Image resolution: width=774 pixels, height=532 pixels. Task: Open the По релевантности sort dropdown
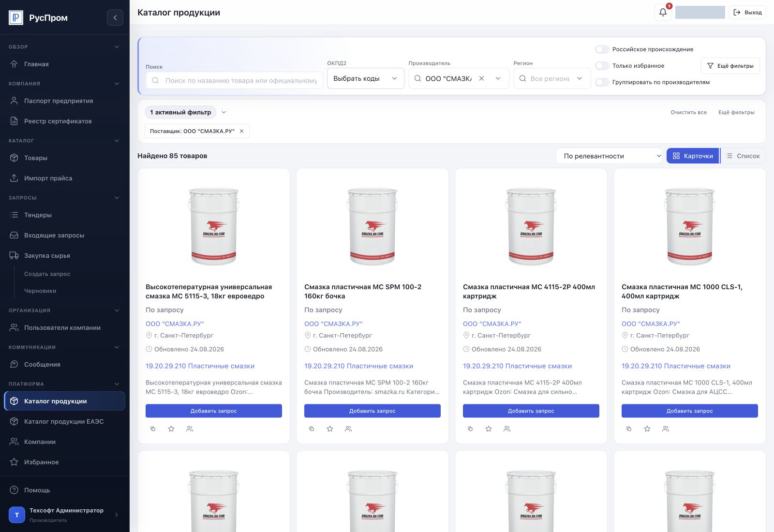pos(609,156)
